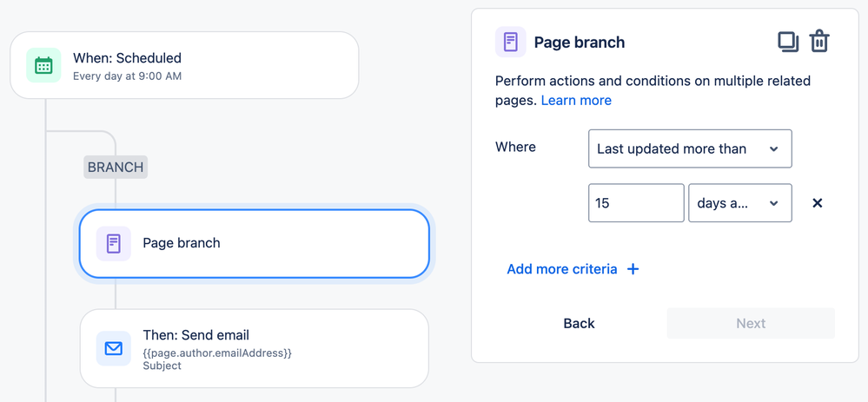The height and width of the screenshot is (402, 868).
Task: Delete the Page branch with trash icon
Action: tap(819, 42)
